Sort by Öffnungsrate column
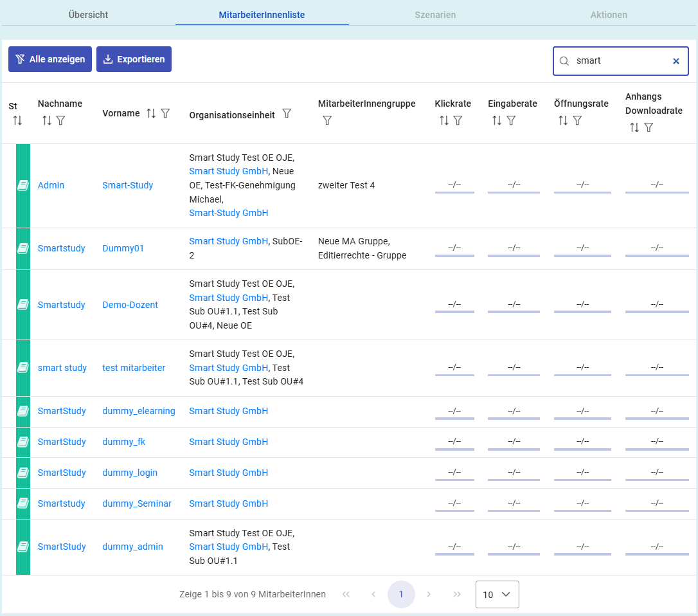The height and width of the screenshot is (616, 698). (563, 120)
